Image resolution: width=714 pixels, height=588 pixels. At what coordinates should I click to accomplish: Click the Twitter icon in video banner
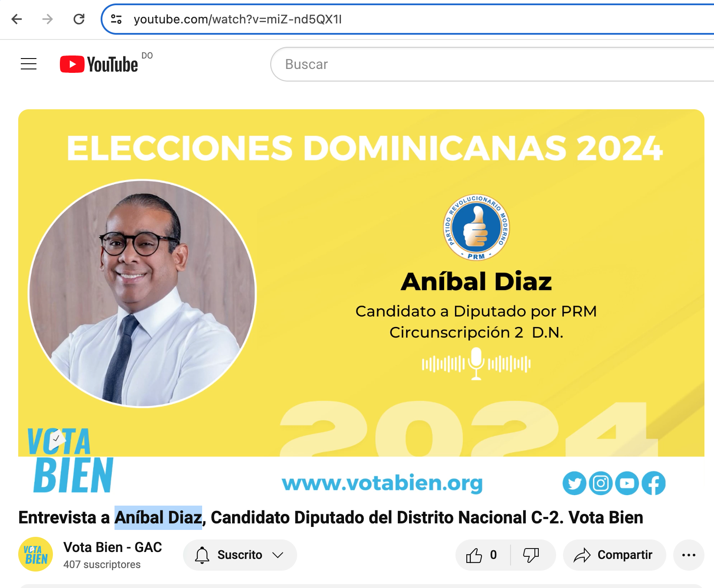point(574,483)
